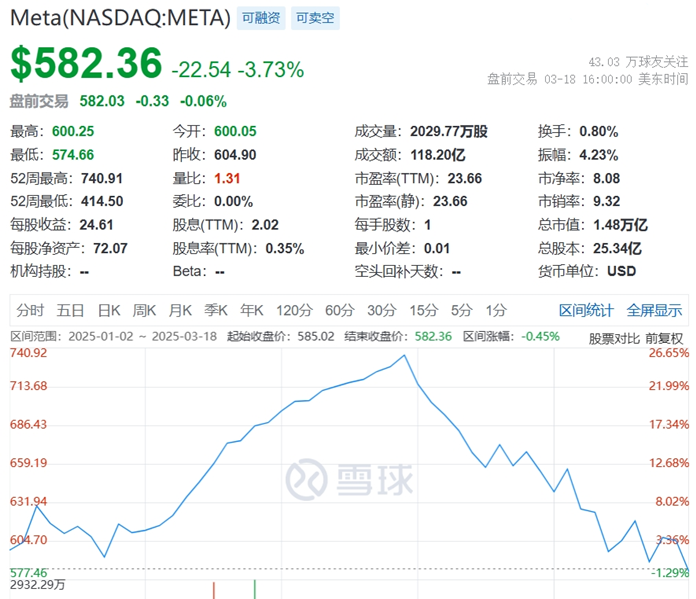Image resolution: width=696 pixels, height=599 pixels.
Task: Click the chart peak near 740
Action: pos(404,355)
